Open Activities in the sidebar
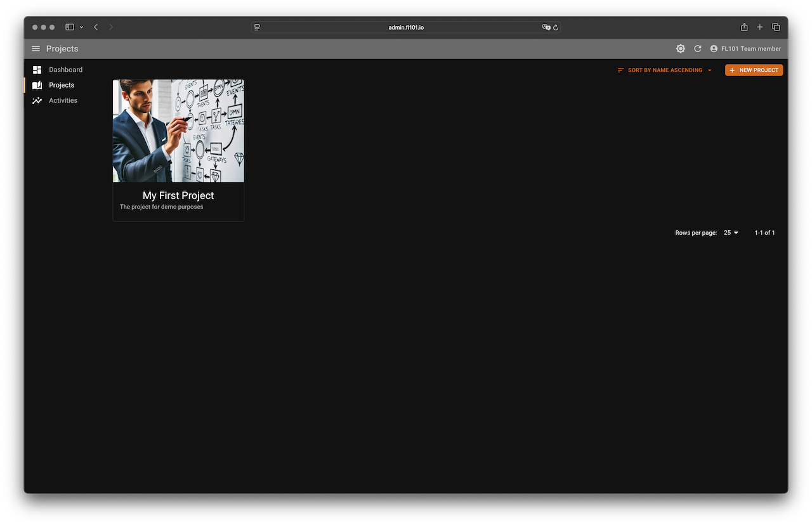This screenshot has height=525, width=812. tap(63, 100)
